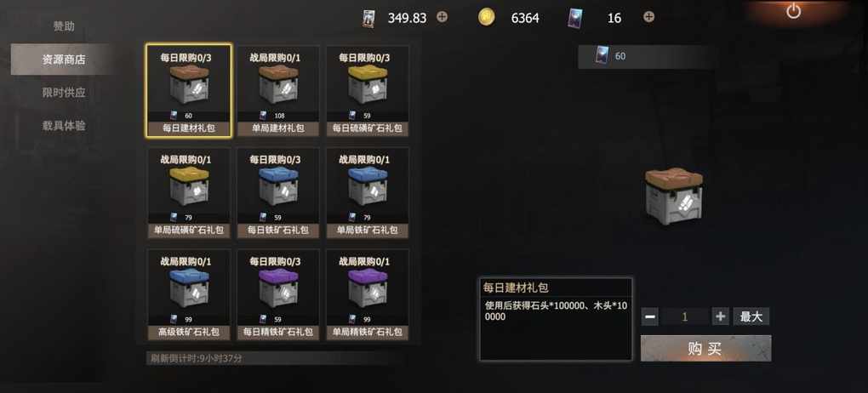
Task: Choose the yellow 每日硫磺矿石礼包 crate
Action: 368,91
